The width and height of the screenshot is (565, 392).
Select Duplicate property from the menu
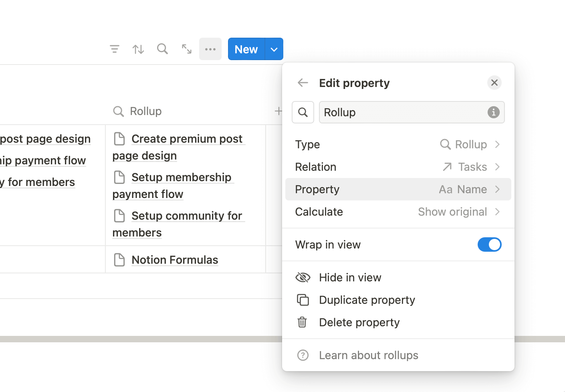pos(367,300)
